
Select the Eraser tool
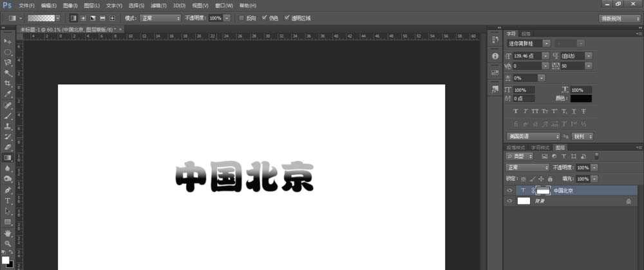(7, 147)
